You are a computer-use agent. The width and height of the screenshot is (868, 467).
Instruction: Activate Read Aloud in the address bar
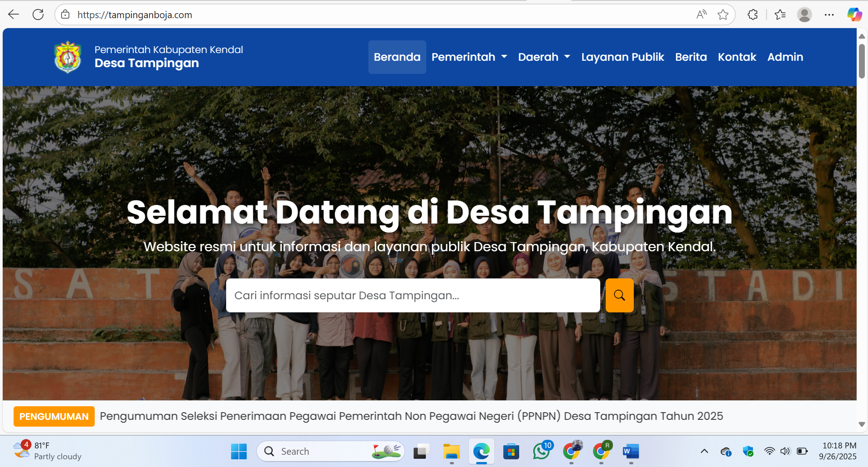tap(701, 14)
